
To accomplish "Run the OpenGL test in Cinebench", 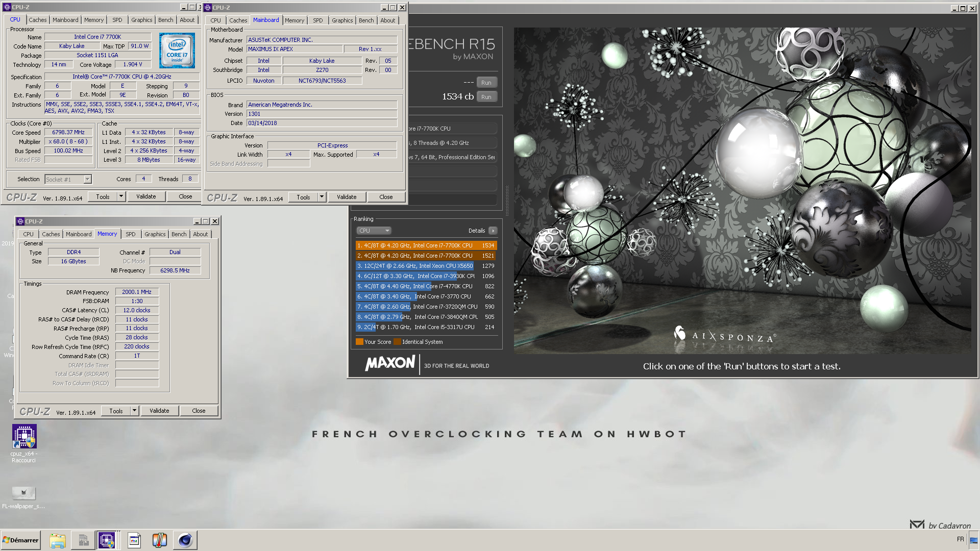I will pos(486,83).
